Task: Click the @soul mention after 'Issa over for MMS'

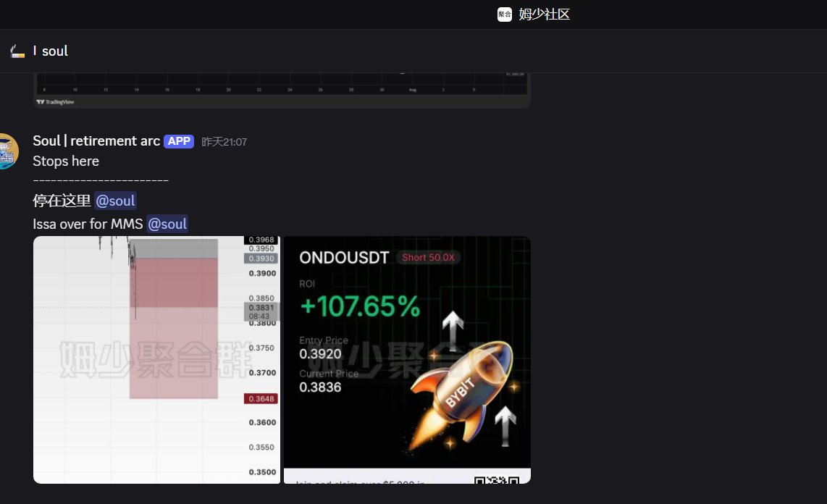Action: coord(167,224)
